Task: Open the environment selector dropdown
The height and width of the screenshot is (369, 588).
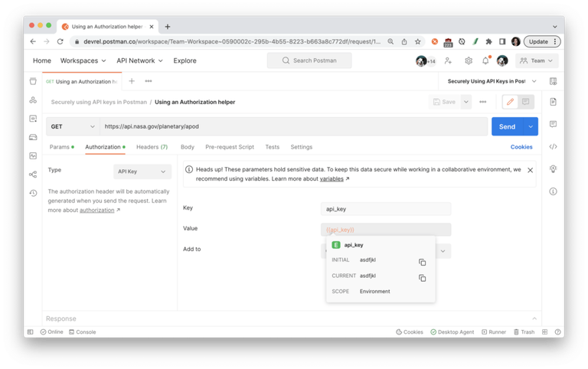Action: click(492, 81)
